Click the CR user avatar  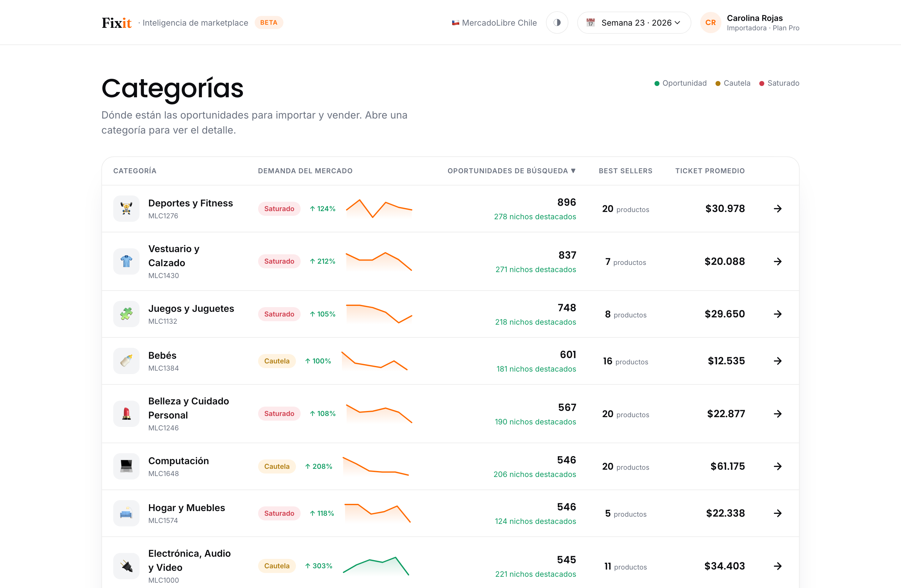tap(710, 23)
